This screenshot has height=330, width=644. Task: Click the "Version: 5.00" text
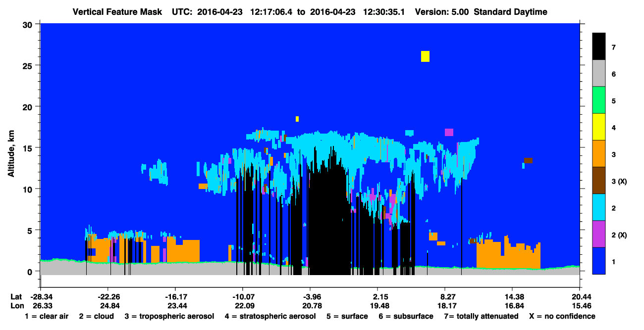(441, 12)
